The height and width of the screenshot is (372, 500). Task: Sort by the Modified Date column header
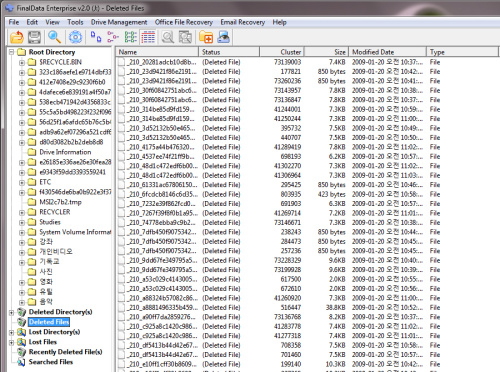point(388,52)
